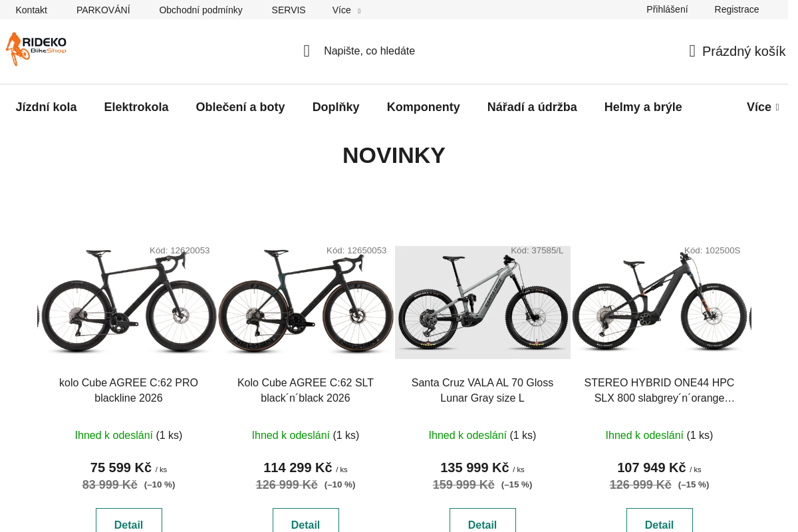Open the Cube AGREE C:62 SLT bike image
This screenshot has height=532, width=798.
pos(306,303)
